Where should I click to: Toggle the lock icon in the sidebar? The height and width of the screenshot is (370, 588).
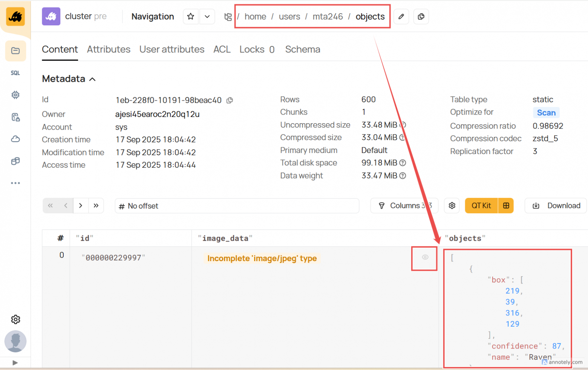[x=15, y=117]
